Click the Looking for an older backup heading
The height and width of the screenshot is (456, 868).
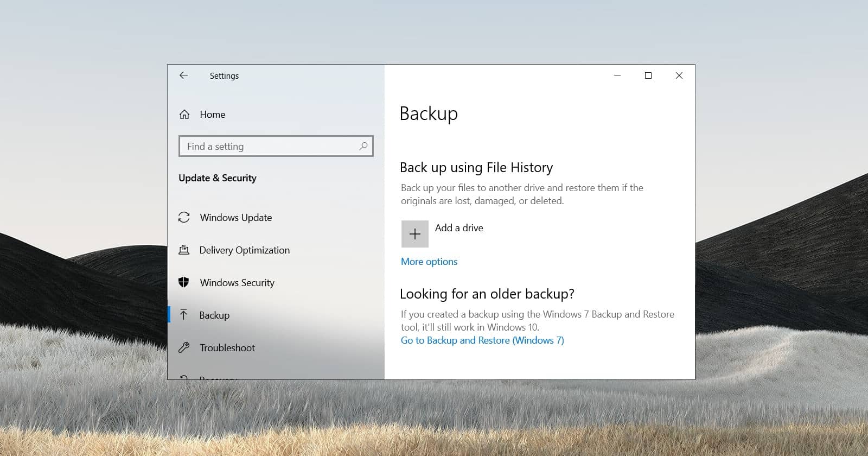point(487,294)
